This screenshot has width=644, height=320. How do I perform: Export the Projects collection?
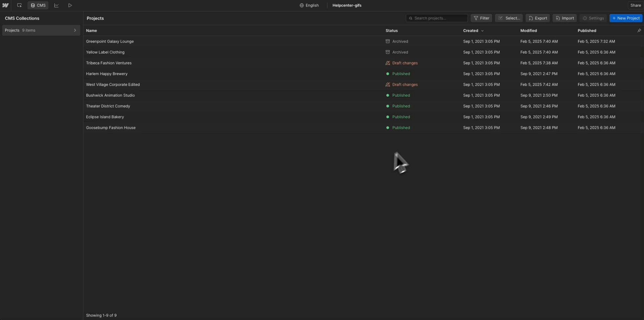538,18
